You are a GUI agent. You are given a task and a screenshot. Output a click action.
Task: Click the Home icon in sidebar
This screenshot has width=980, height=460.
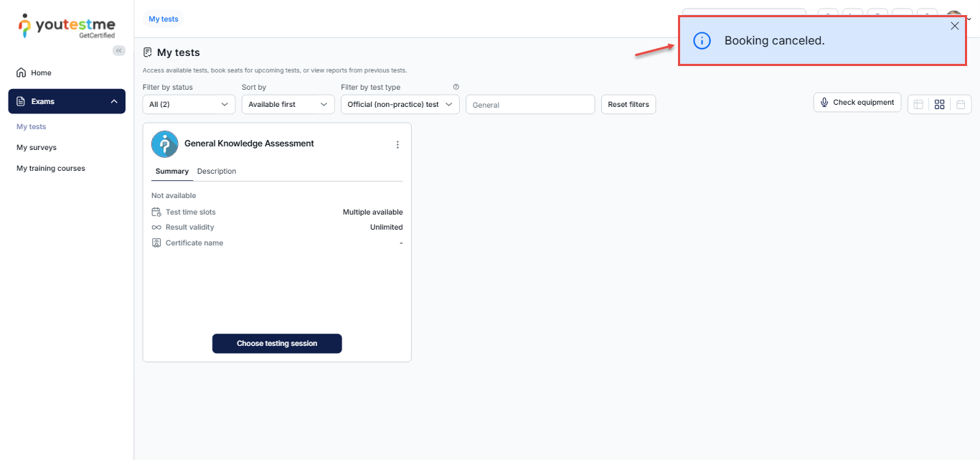(x=22, y=72)
